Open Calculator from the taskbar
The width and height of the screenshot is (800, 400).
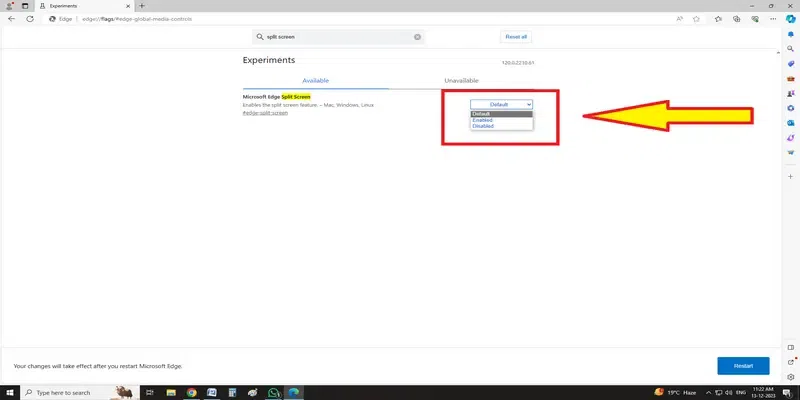[x=232, y=392]
